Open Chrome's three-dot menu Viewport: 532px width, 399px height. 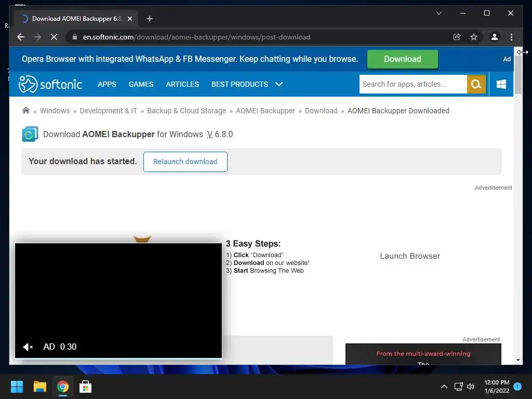coord(511,37)
